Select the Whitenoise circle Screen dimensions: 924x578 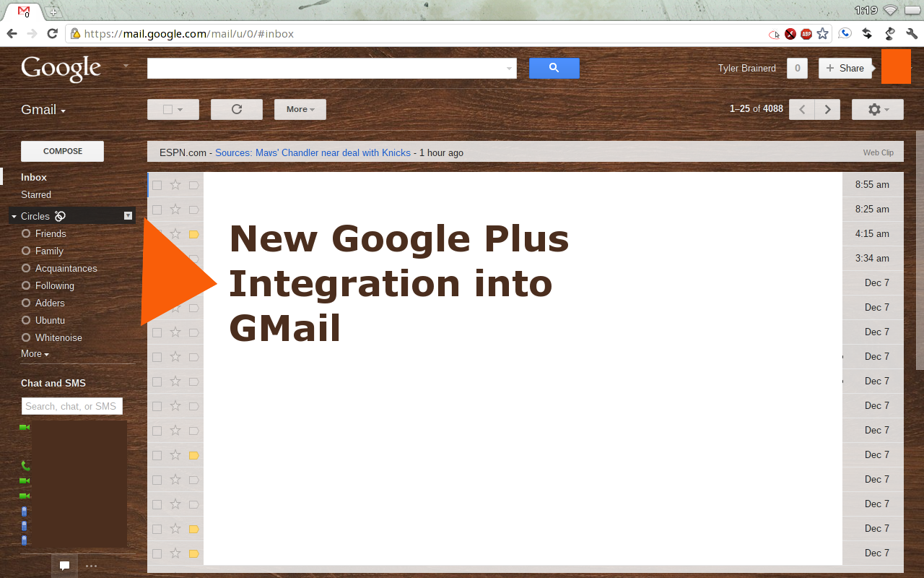[x=58, y=337]
